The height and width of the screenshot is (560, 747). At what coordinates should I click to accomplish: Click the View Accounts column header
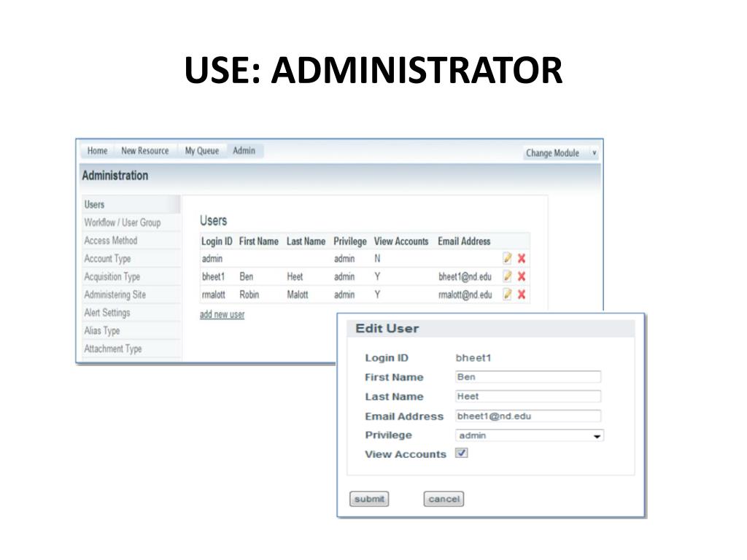pos(401,241)
